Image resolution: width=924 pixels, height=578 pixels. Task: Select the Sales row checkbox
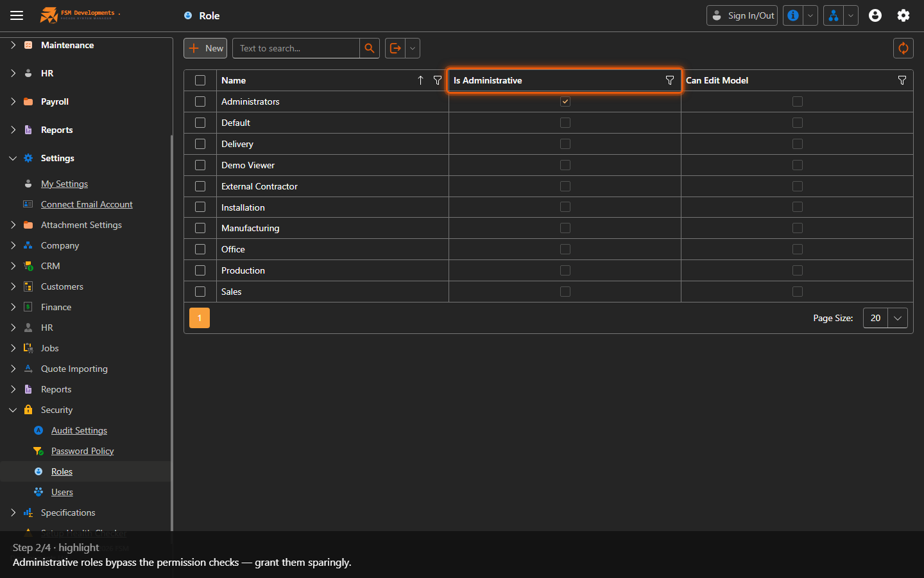click(200, 292)
